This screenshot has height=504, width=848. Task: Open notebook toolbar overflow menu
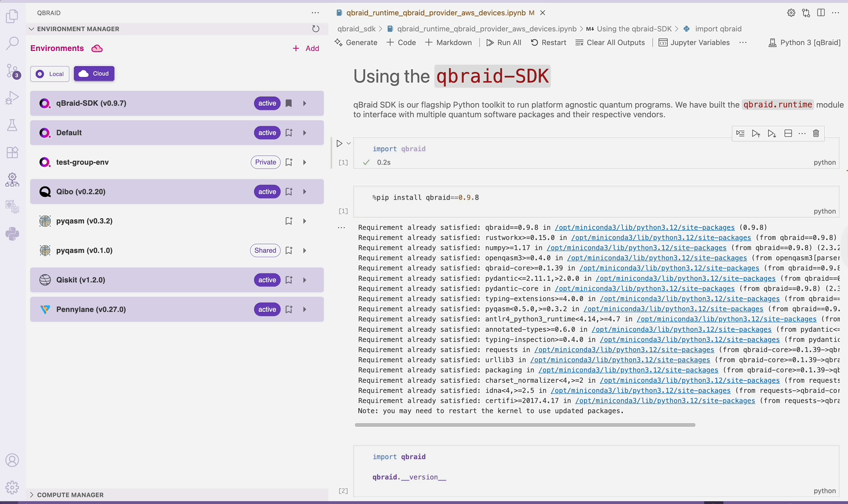pyautogui.click(x=743, y=42)
